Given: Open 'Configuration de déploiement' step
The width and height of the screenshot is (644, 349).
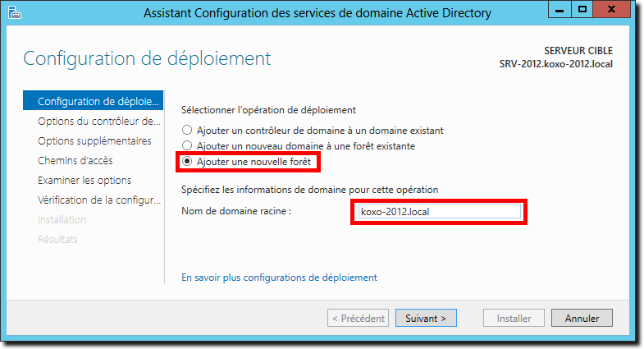Looking at the screenshot, I should (x=94, y=101).
